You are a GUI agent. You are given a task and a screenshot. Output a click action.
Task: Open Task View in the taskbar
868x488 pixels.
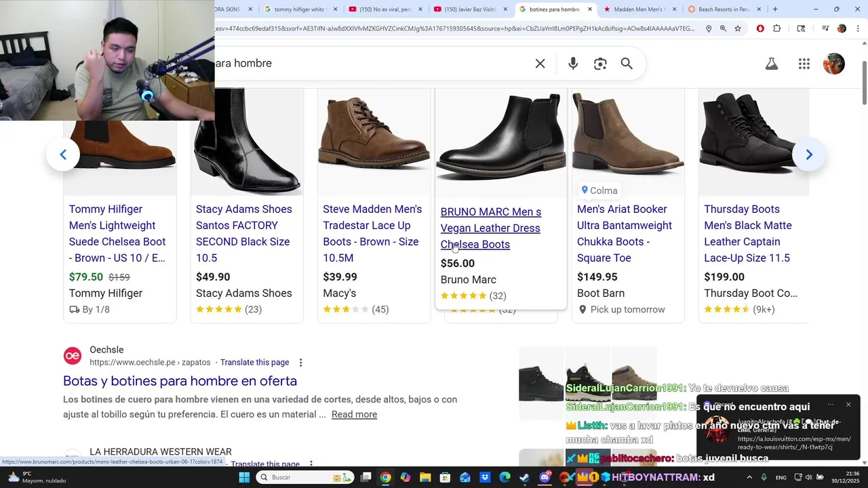(366, 477)
